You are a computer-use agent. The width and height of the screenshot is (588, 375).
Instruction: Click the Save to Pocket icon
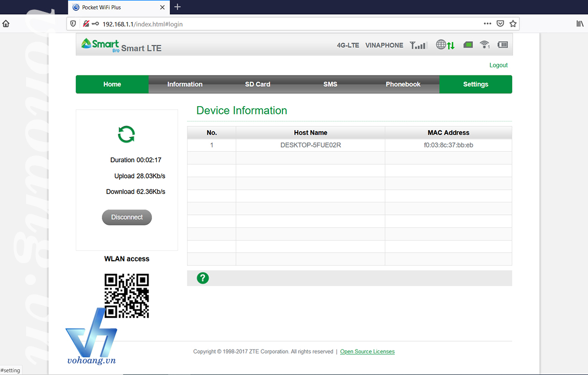500,23
